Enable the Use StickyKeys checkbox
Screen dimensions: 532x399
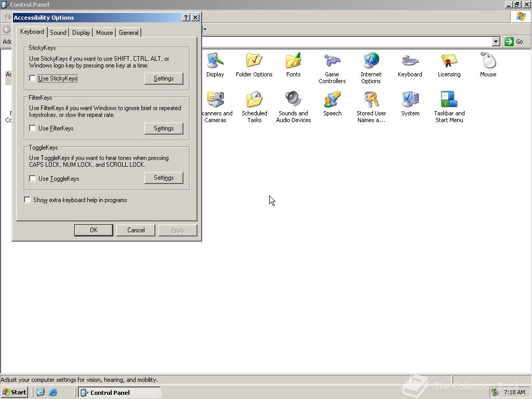click(x=32, y=78)
